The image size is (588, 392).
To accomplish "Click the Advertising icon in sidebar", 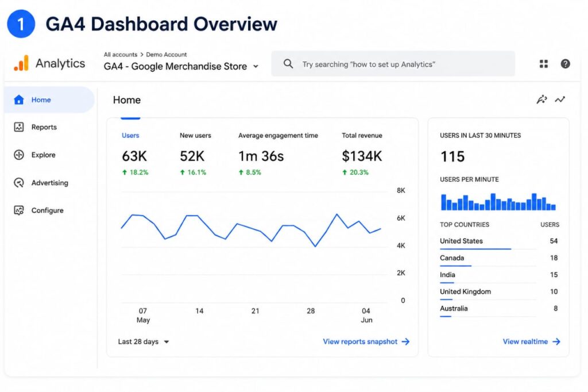I will (19, 183).
